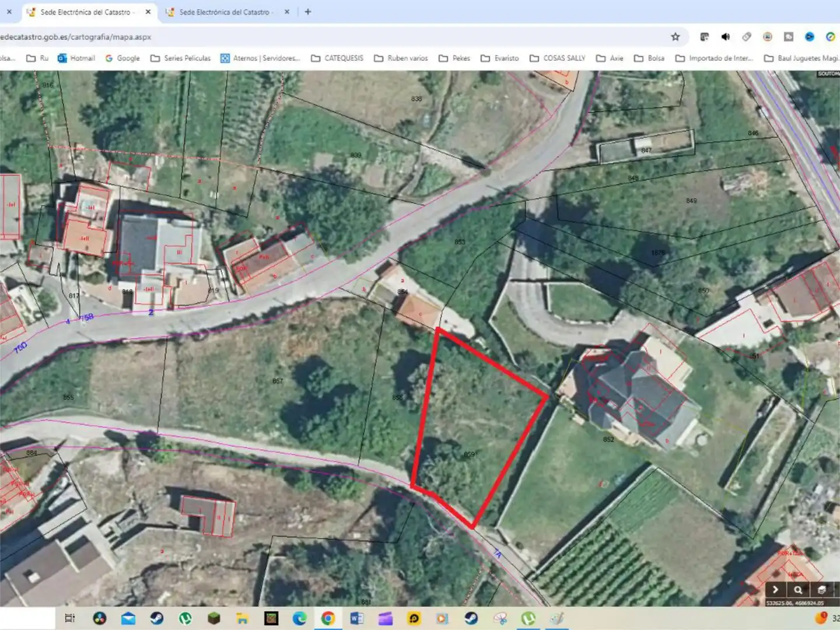
Task: Click the round picture extension icon
Action: (768, 37)
